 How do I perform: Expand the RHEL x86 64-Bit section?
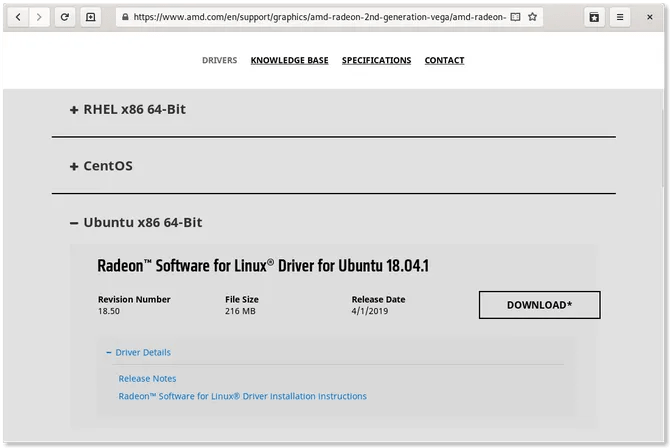click(128, 109)
